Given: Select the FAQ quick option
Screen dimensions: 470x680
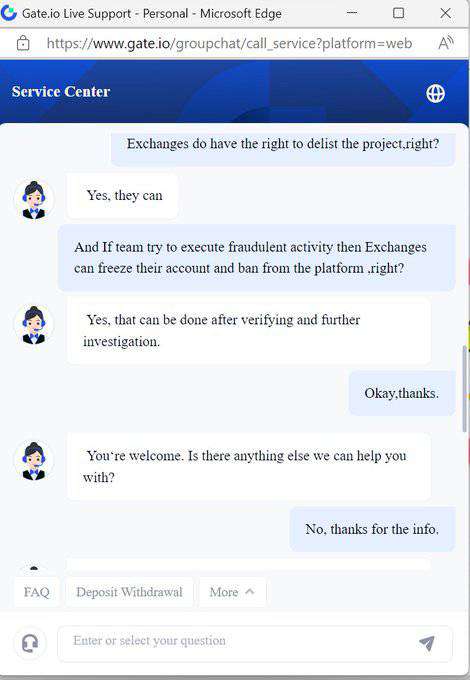Looking at the screenshot, I should pyautogui.click(x=36, y=592).
